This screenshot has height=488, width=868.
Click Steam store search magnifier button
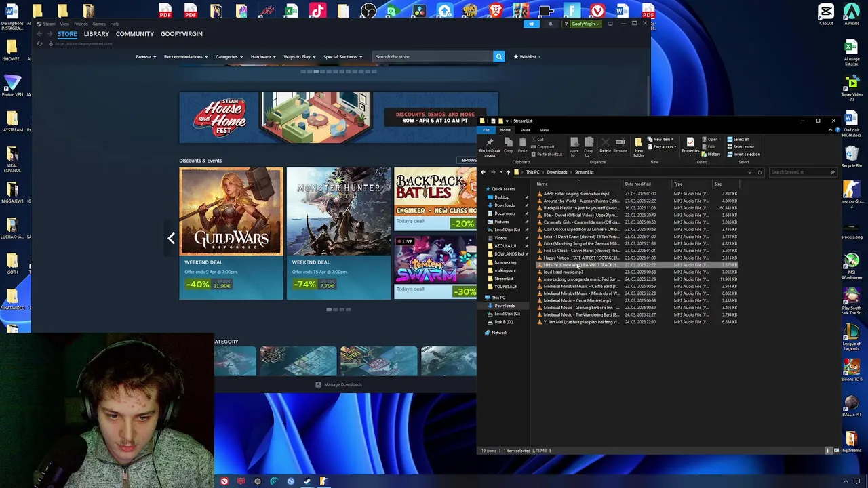tap(498, 56)
